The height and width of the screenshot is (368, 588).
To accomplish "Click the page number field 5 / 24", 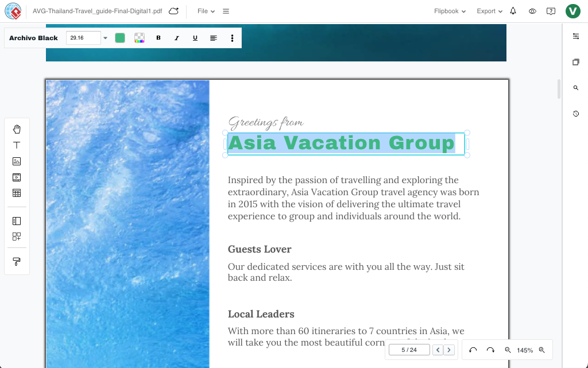I will click(x=409, y=350).
